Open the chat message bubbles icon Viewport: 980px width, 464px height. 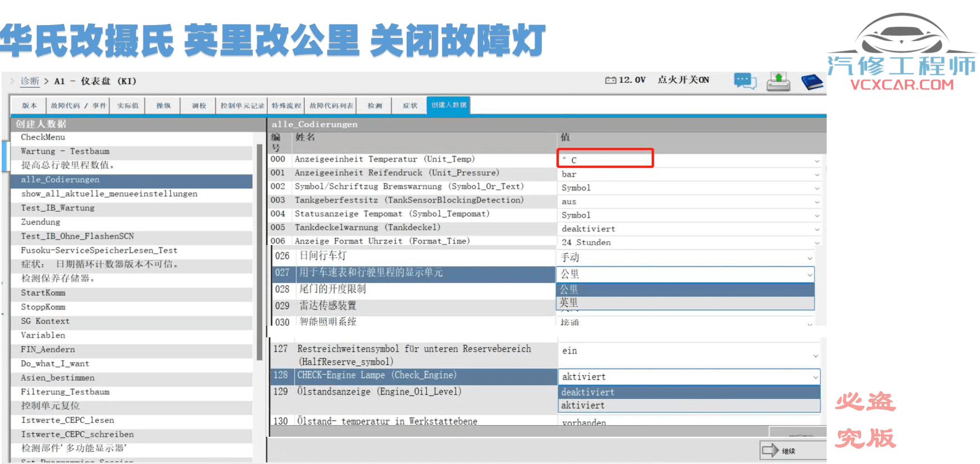click(x=744, y=81)
